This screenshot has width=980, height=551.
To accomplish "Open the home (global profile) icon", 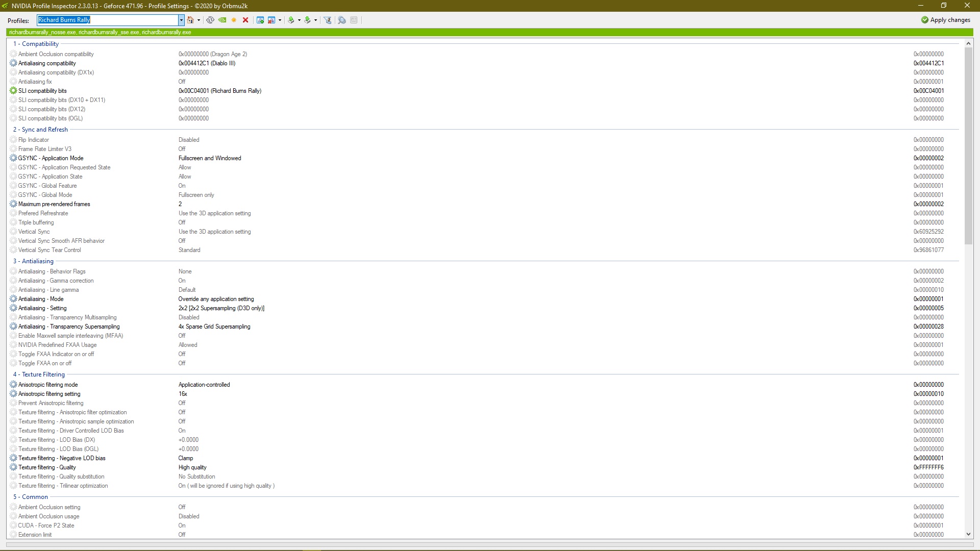I will click(x=190, y=20).
